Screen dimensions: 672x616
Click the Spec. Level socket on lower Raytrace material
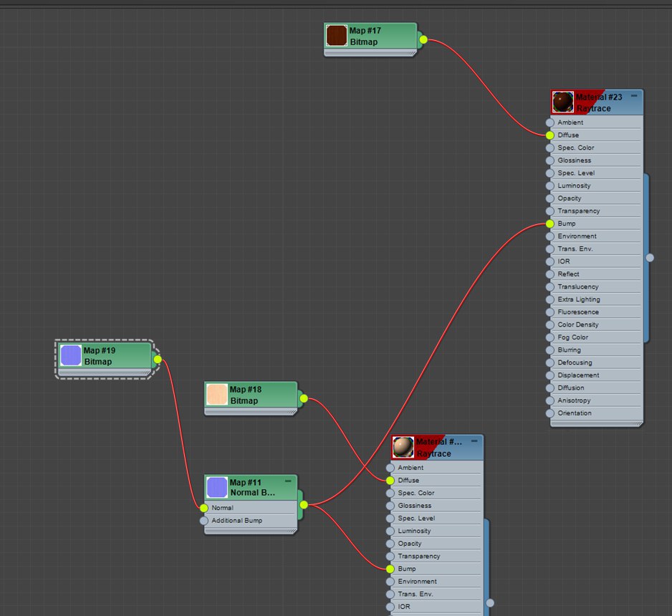click(x=390, y=519)
